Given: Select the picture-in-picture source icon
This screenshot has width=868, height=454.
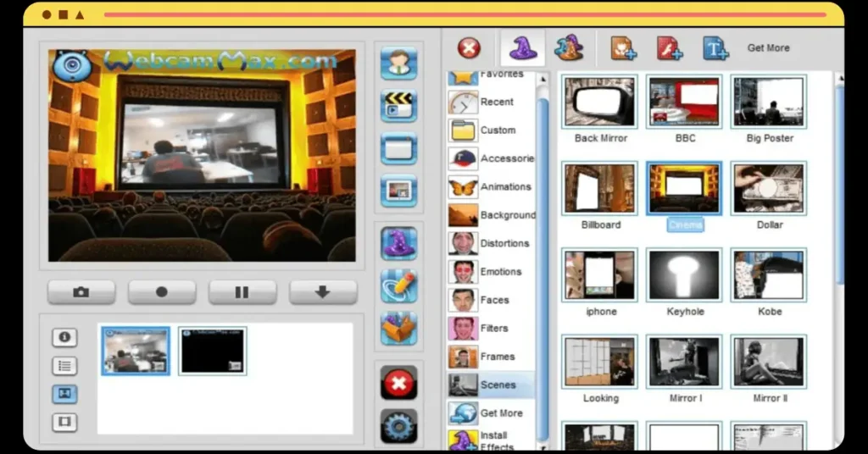Looking at the screenshot, I should click(398, 191).
